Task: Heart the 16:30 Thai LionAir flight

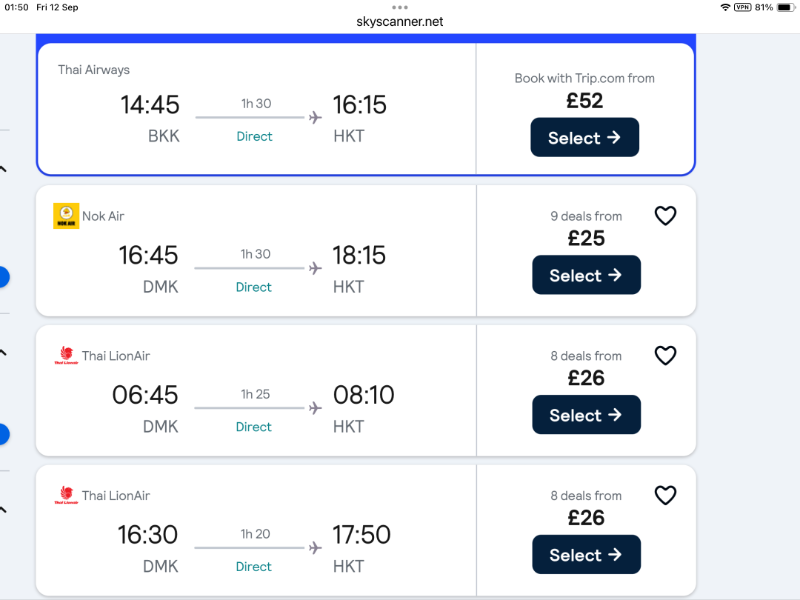Action: tap(665, 496)
